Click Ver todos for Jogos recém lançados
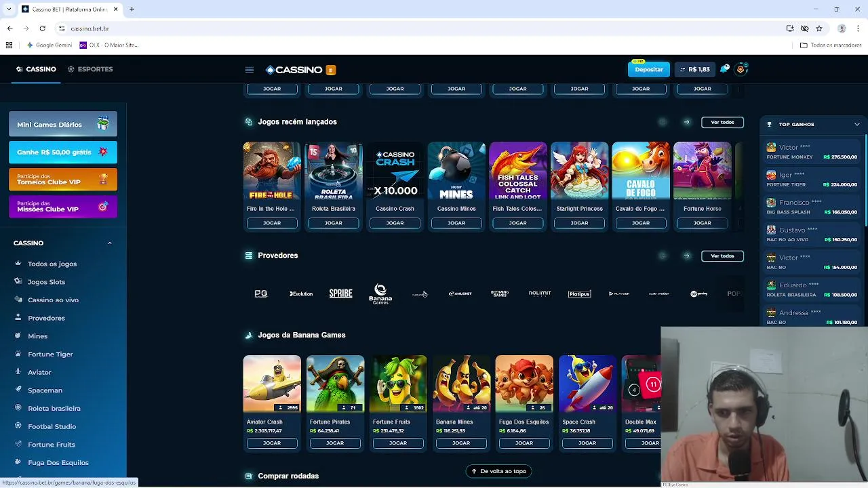Image resolution: width=868 pixels, height=488 pixels. (722, 122)
